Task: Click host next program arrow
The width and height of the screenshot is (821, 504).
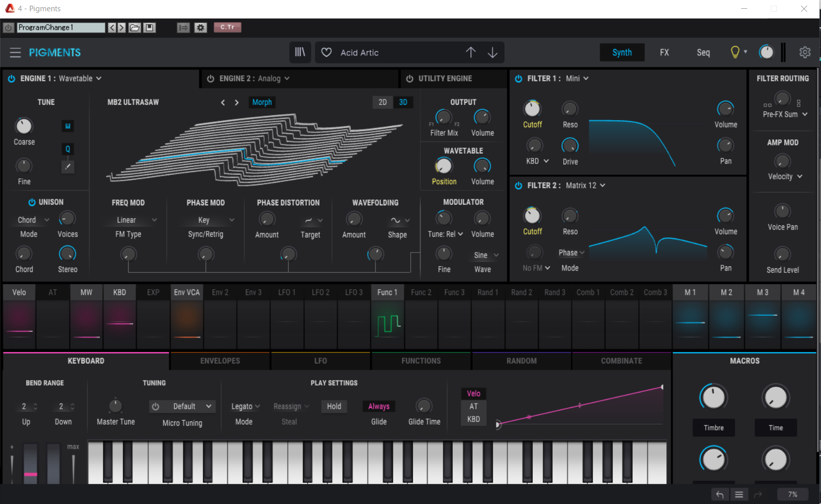Action: [x=121, y=28]
